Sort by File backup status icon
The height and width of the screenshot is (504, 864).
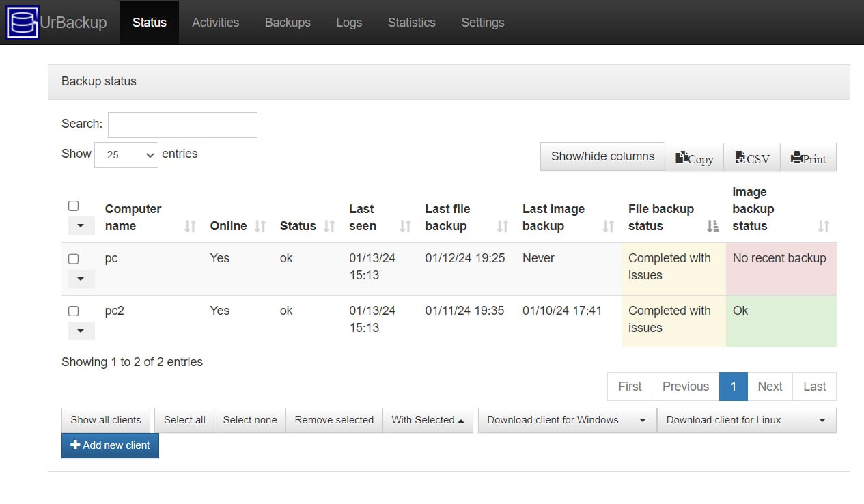pos(712,226)
